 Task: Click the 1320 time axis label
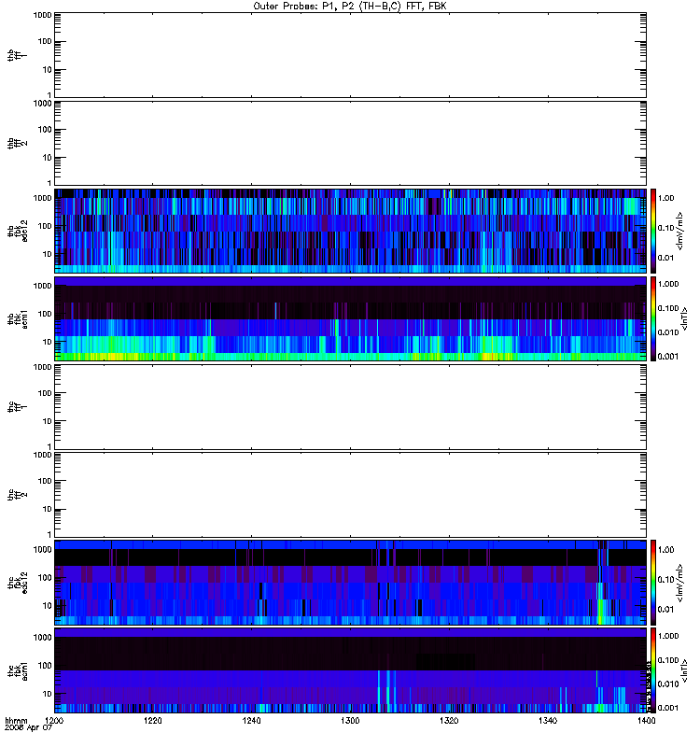coord(449,720)
